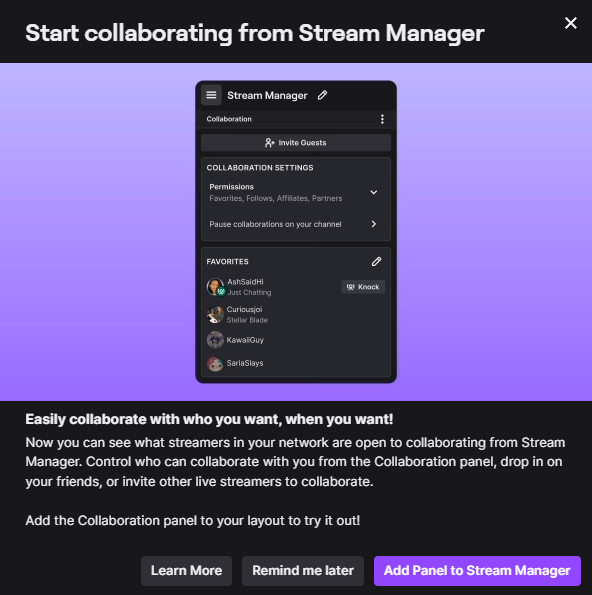
Task: Open Pause collaborations on your channel
Action: 296,224
